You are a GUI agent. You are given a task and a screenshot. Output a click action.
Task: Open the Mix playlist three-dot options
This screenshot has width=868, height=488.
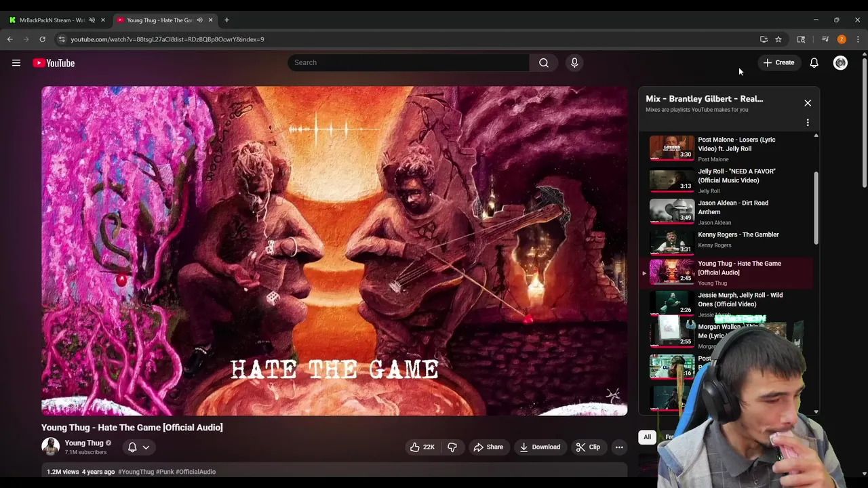tap(808, 123)
